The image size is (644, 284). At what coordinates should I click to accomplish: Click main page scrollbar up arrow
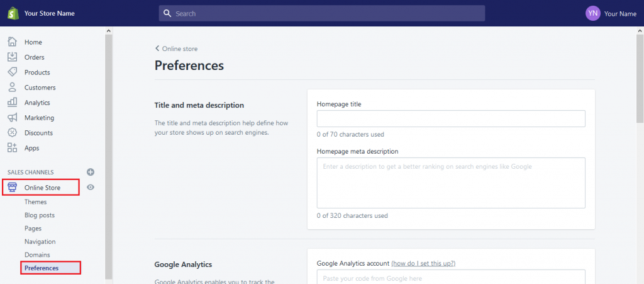640,30
